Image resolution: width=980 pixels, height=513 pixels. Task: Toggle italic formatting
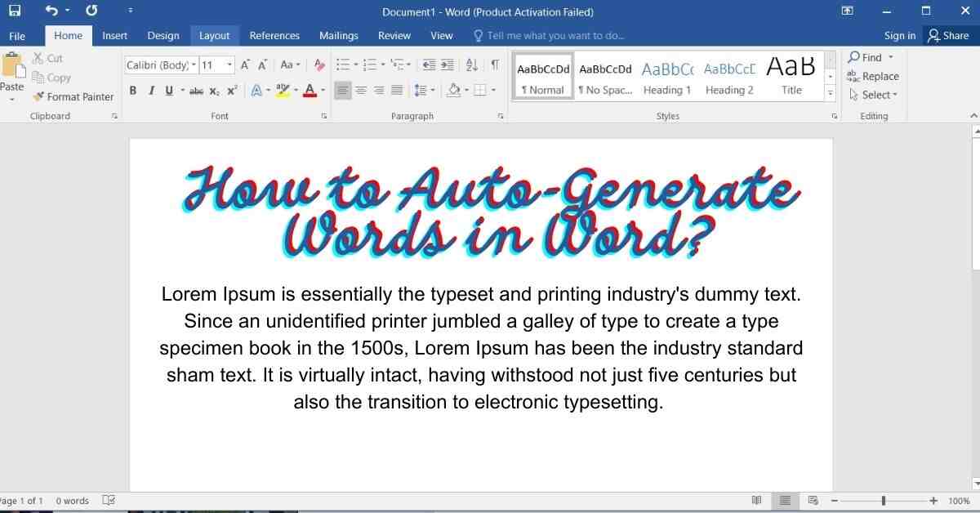coord(152,91)
